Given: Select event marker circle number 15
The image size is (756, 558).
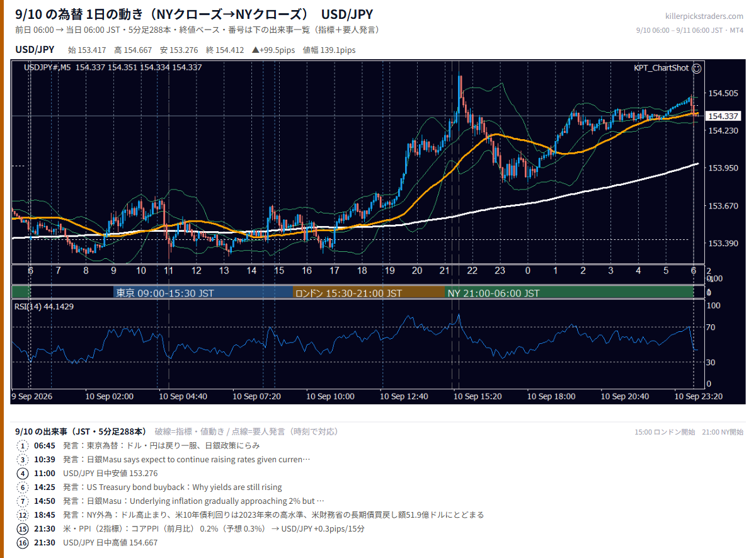Looking at the screenshot, I should (23, 528).
